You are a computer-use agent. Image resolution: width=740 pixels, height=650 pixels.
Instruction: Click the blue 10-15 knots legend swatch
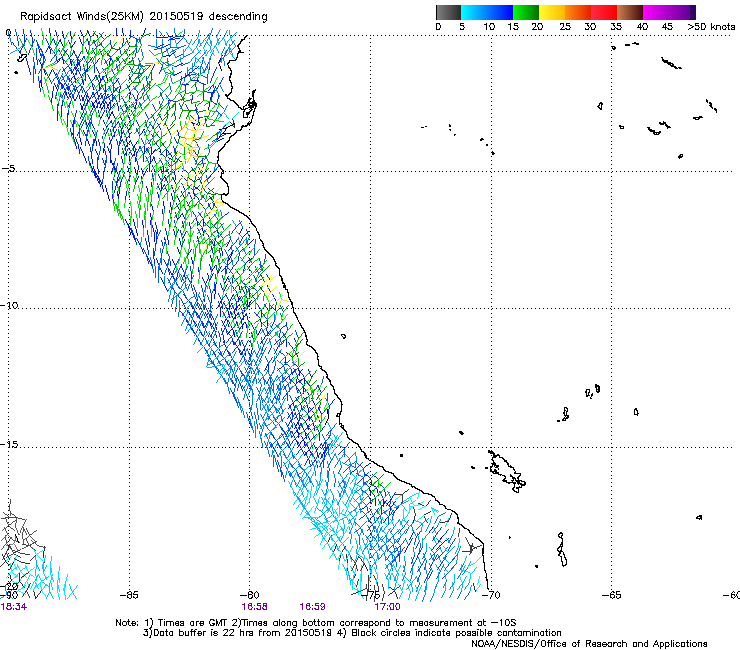point(500,12)
